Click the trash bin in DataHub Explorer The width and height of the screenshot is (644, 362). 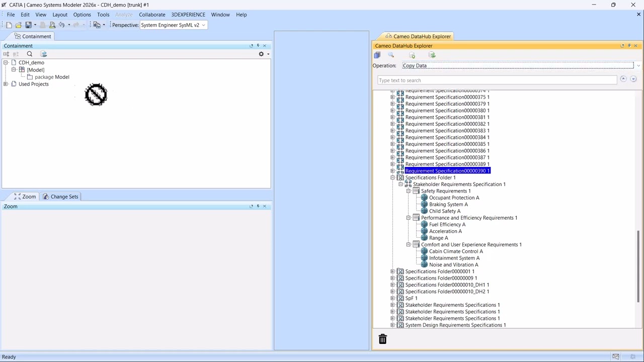(x=382, y=339)
